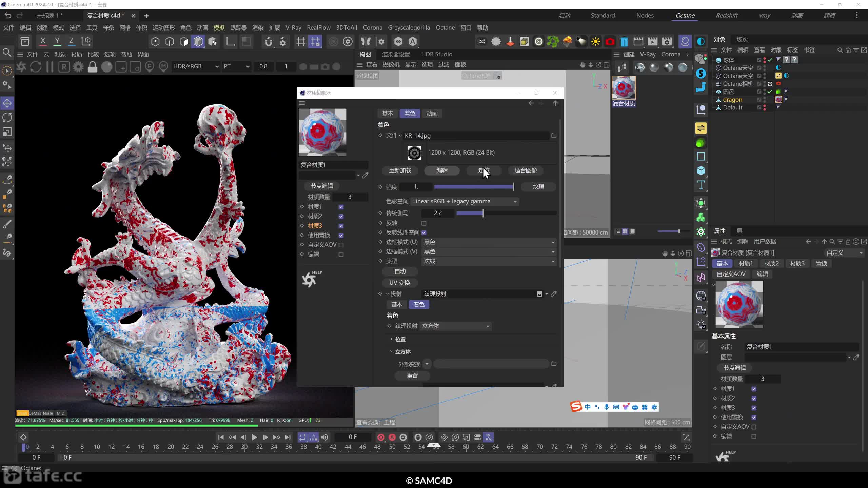Open the 渲染器设置 tab
868x488 pixels.
pyautogui.click(x=396, y=54)
